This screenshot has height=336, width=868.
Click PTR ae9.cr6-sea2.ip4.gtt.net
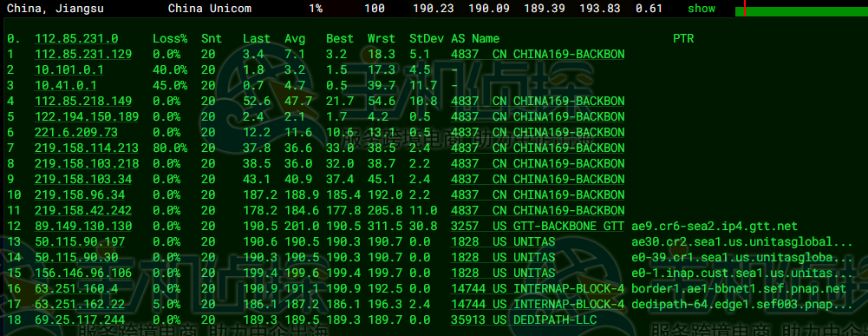pyautogui.click(x=715, y=227)
